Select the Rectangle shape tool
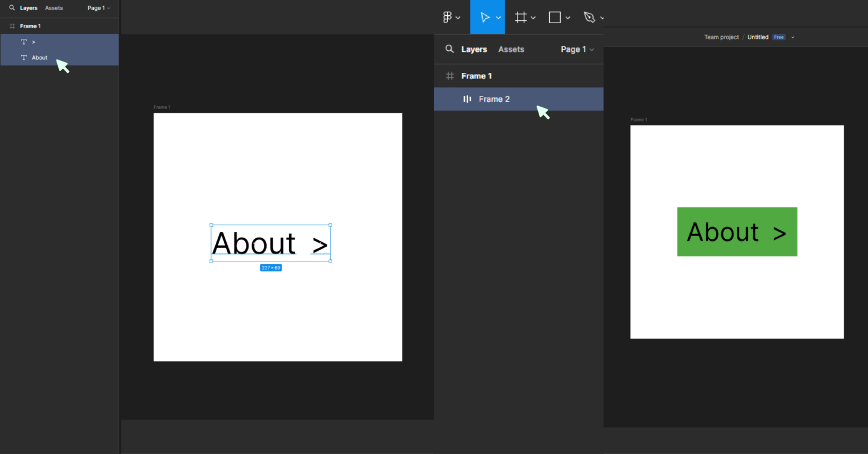 pyautogui.click(x=554, y=17)
